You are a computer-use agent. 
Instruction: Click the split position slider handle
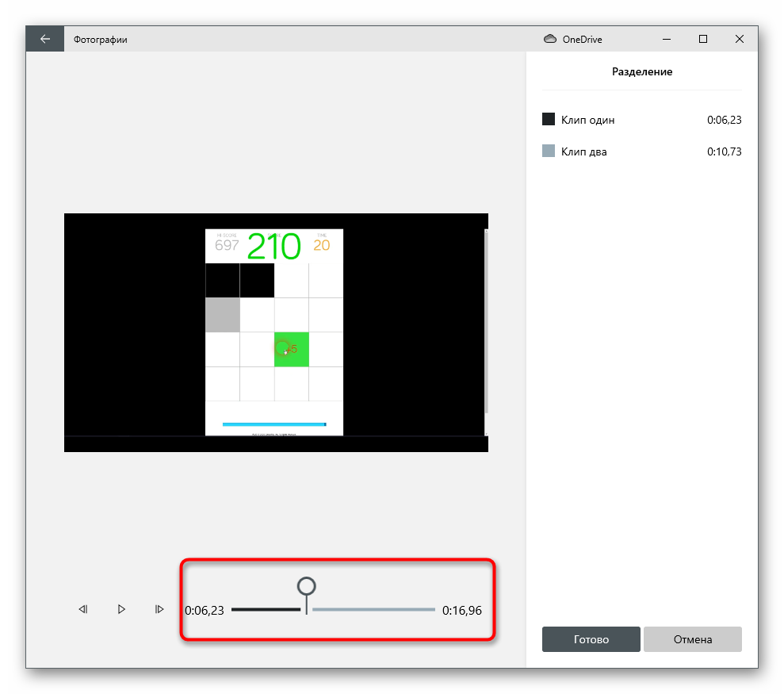coord(307,586)
